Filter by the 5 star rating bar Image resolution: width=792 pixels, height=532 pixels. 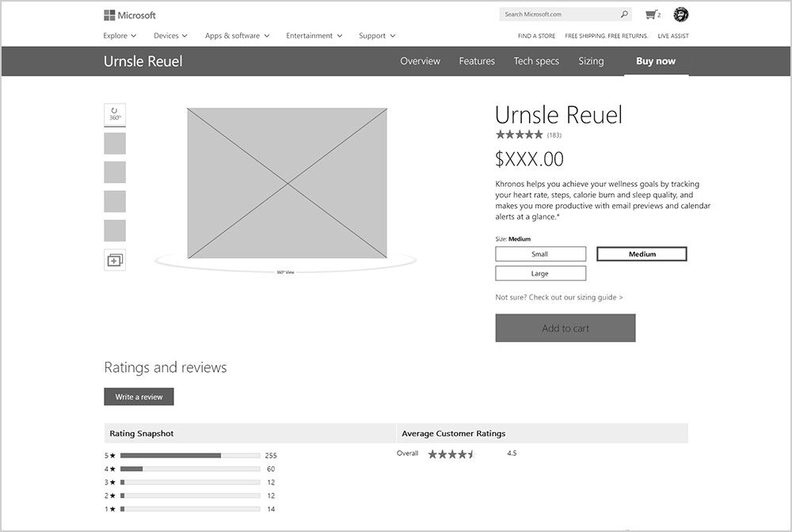click(x=190, y=455)
